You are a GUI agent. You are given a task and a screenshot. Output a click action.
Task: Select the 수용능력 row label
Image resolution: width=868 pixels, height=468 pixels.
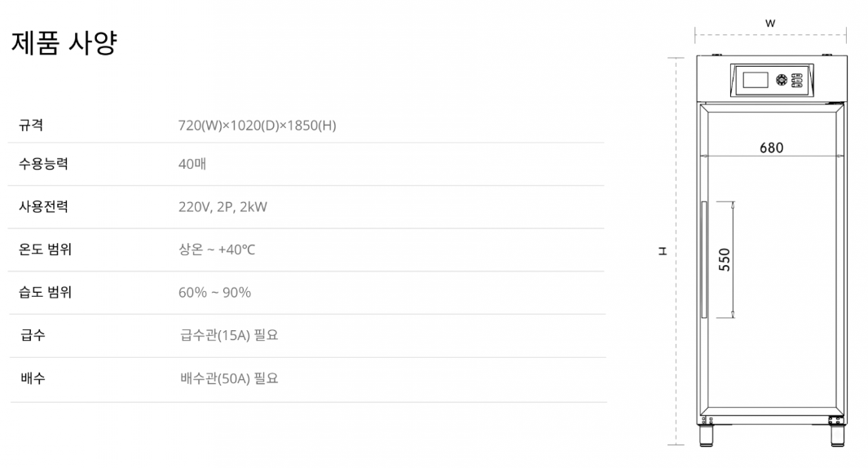43,164
